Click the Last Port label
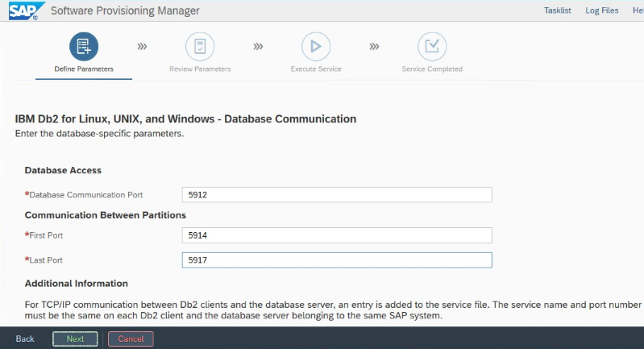Viewport: 644px width, 349px height. (46, 260)
